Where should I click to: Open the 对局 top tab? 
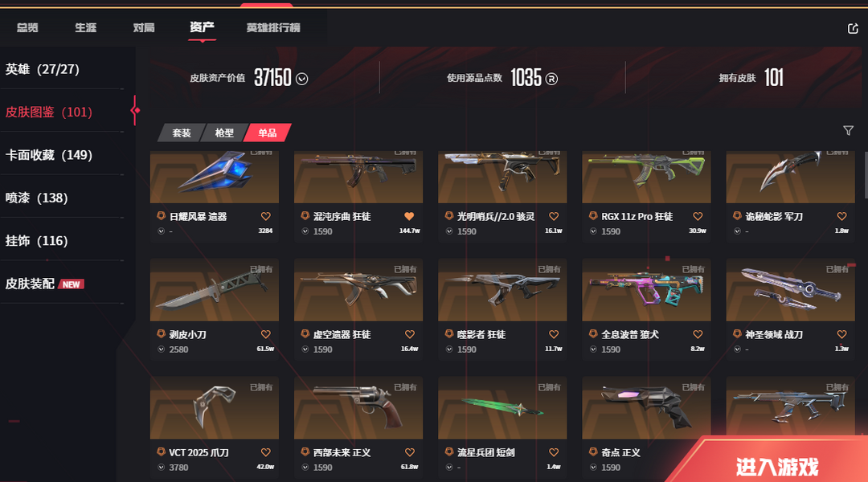point(143,27)
